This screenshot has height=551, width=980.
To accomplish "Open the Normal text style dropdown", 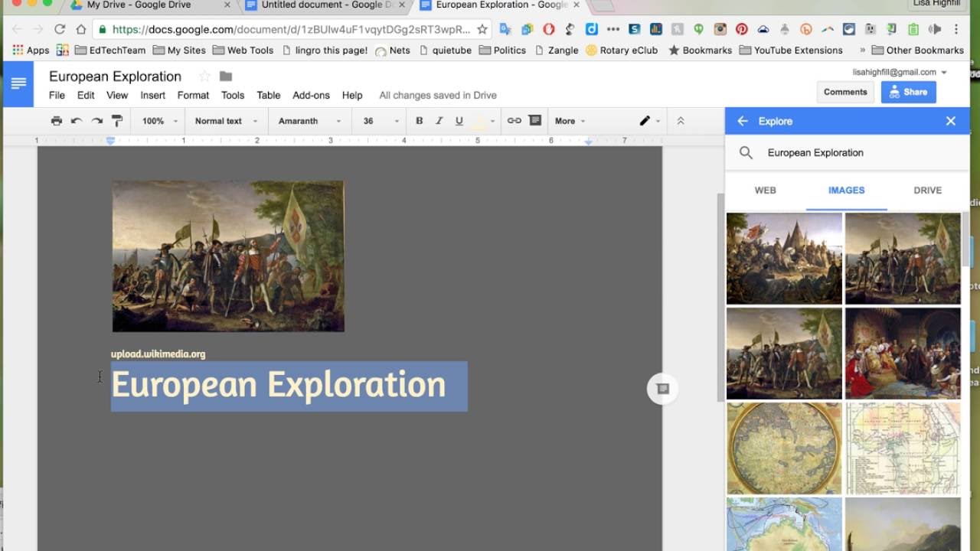I will point(226,121).
